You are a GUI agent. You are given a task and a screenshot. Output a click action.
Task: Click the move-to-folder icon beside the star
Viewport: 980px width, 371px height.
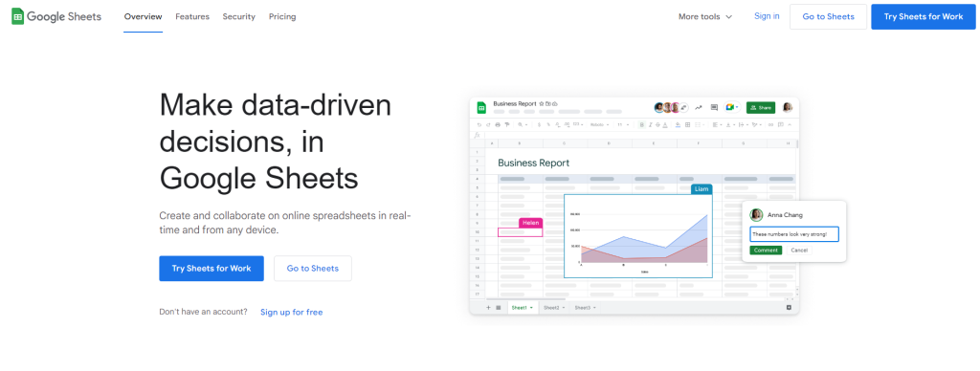[x=548, y=103]
